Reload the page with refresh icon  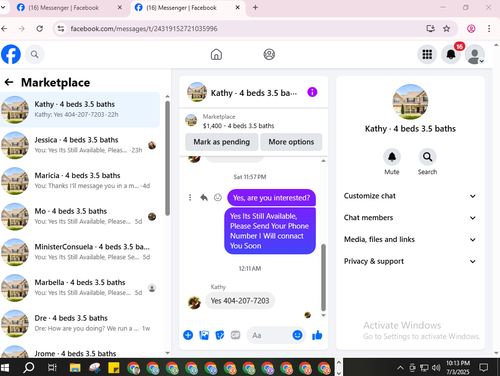[40, 29]
